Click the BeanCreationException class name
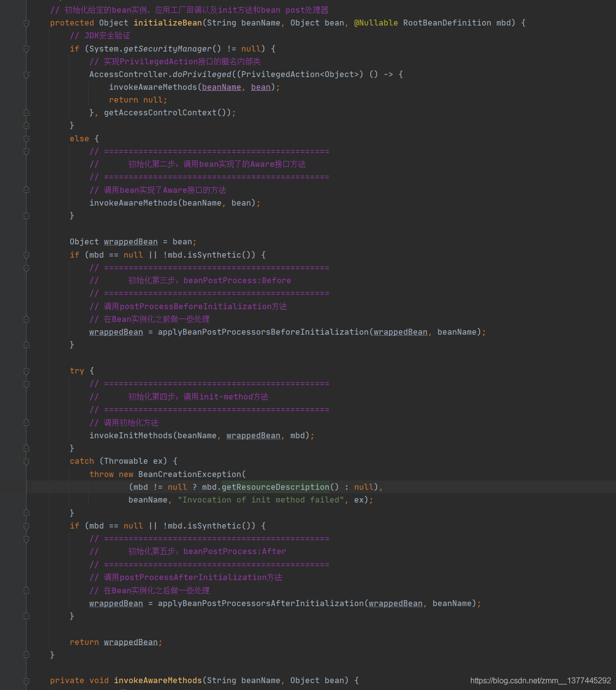 click(x=190, y=474)
